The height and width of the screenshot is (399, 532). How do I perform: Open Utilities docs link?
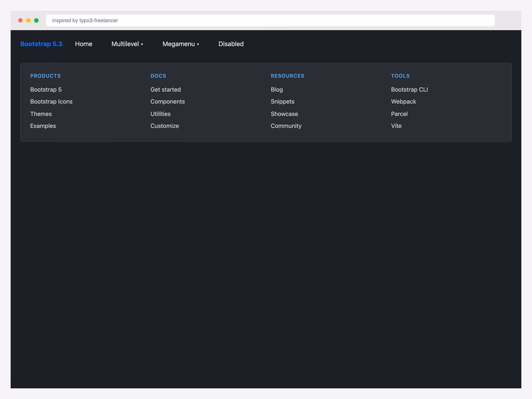160,114
